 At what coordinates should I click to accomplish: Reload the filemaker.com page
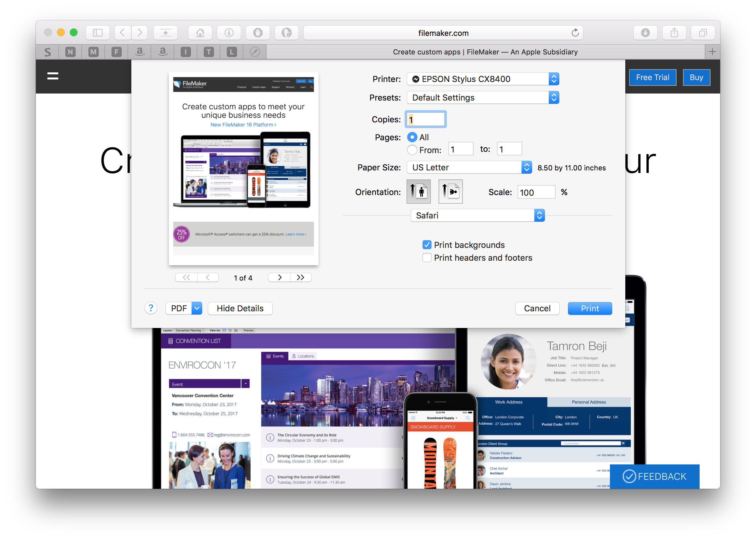coord(575,33)
